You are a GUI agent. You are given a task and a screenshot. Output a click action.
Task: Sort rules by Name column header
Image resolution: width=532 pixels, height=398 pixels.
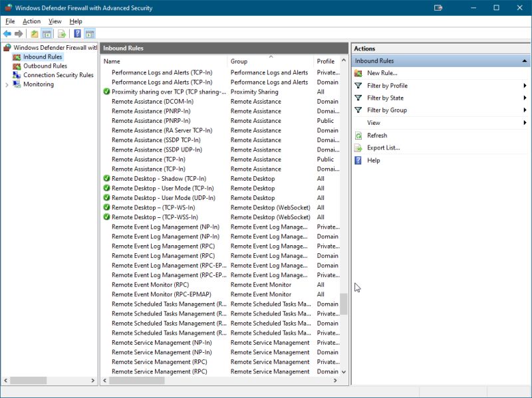164,61
